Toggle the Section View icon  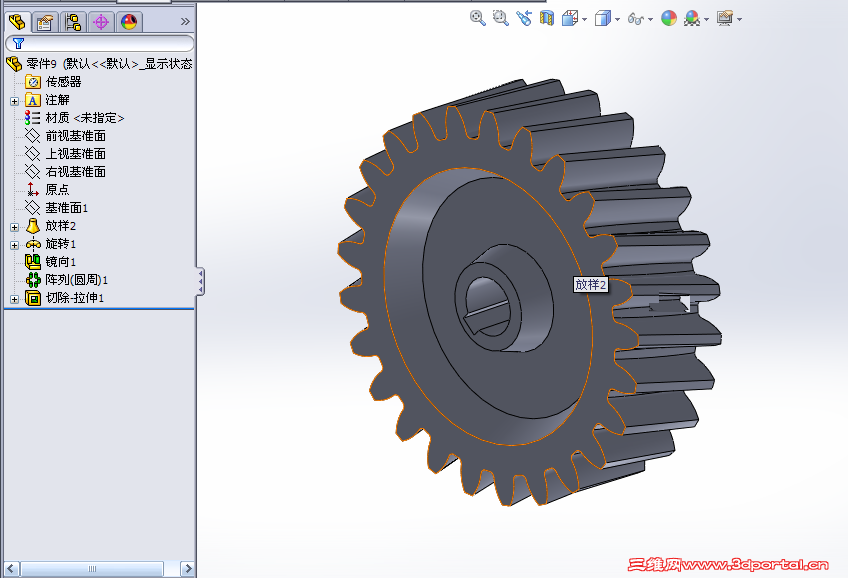pyautogui.click(x=547, y=18)
